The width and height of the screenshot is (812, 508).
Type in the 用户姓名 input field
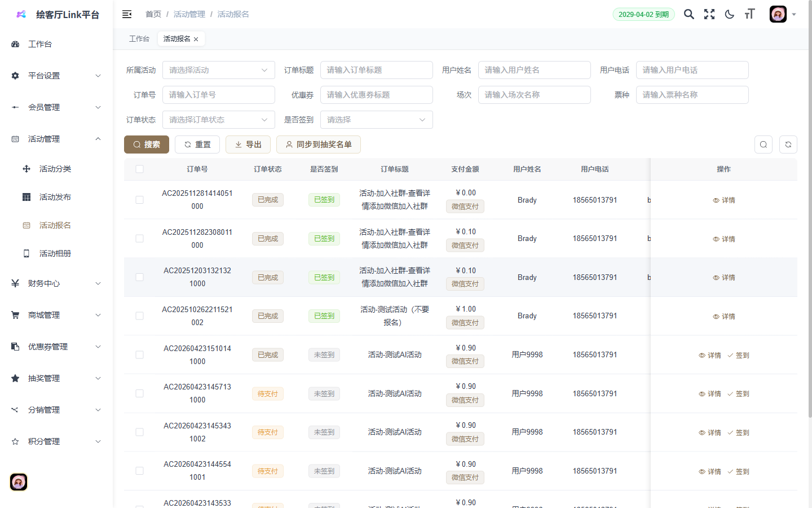(535, 70)
